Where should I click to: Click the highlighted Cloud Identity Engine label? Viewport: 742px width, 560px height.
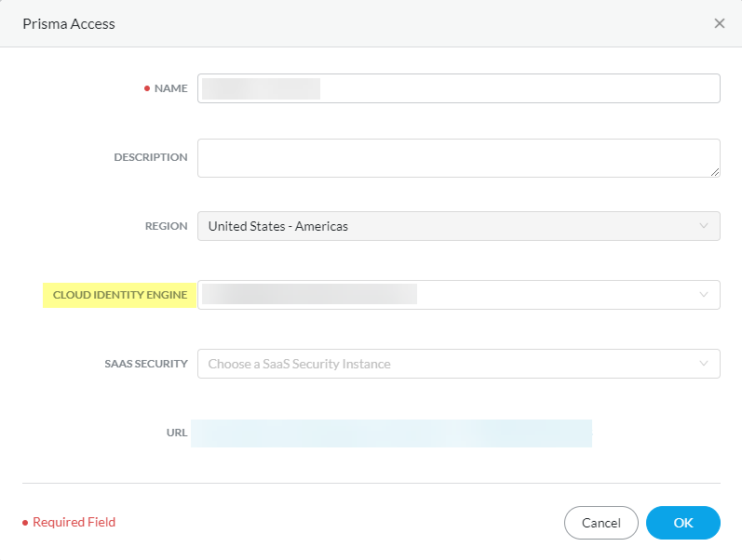[120, 295]
